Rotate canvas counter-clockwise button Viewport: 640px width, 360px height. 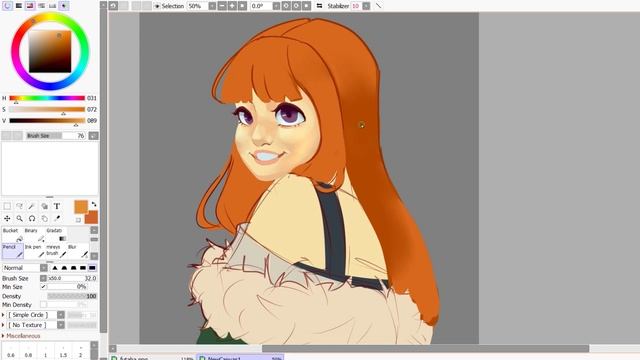coord(286,6)
